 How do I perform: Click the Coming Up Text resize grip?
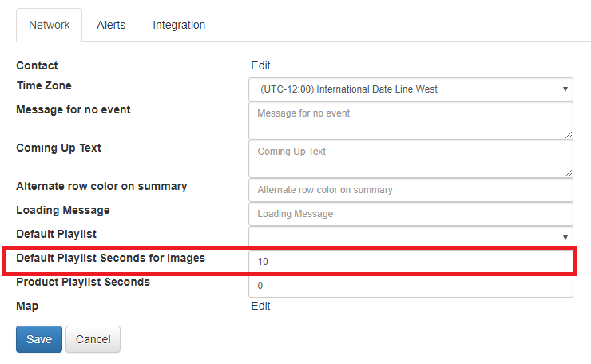pyautogui.click(x=569, y=173)
